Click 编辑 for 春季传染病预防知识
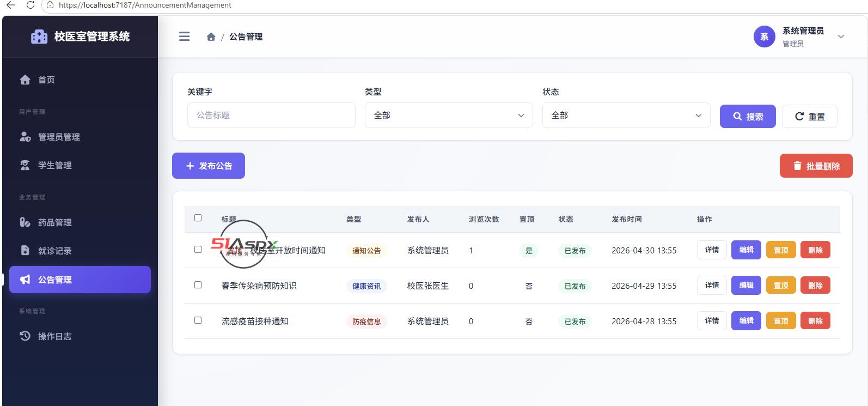Viewport: 868px width, 406px height. tap(746, 286)
